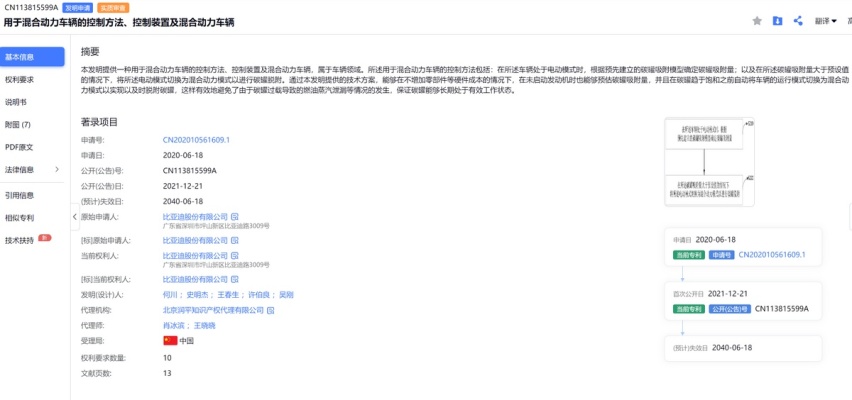The height and width of the screenshot is (400, 852).
Task: Click the China flag icon at 受理局
Action: [170, 341]
